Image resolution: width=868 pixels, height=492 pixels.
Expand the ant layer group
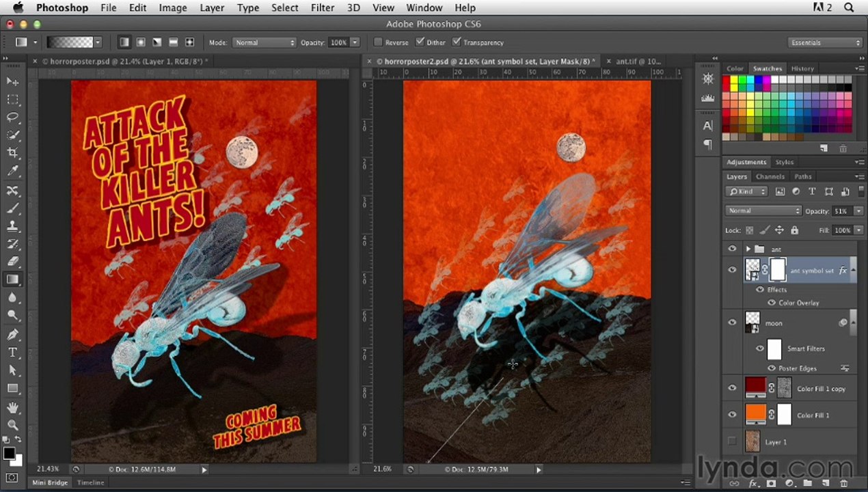(748, 249)
